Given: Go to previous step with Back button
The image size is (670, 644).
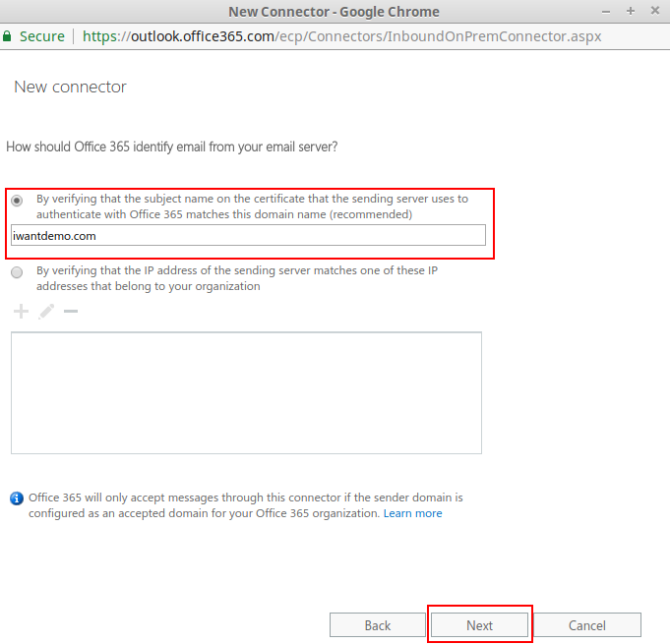Looking at the screenshot, I should point(378,625).
